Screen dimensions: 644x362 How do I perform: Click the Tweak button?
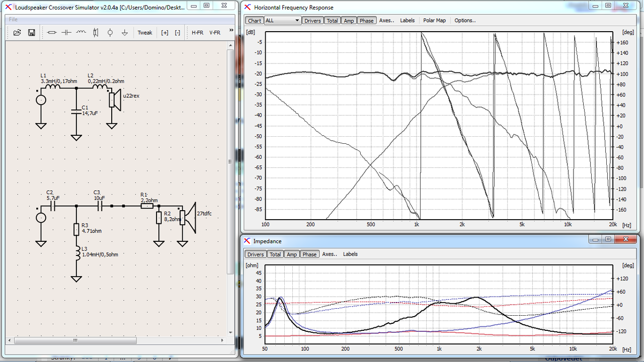pos(145,32)
